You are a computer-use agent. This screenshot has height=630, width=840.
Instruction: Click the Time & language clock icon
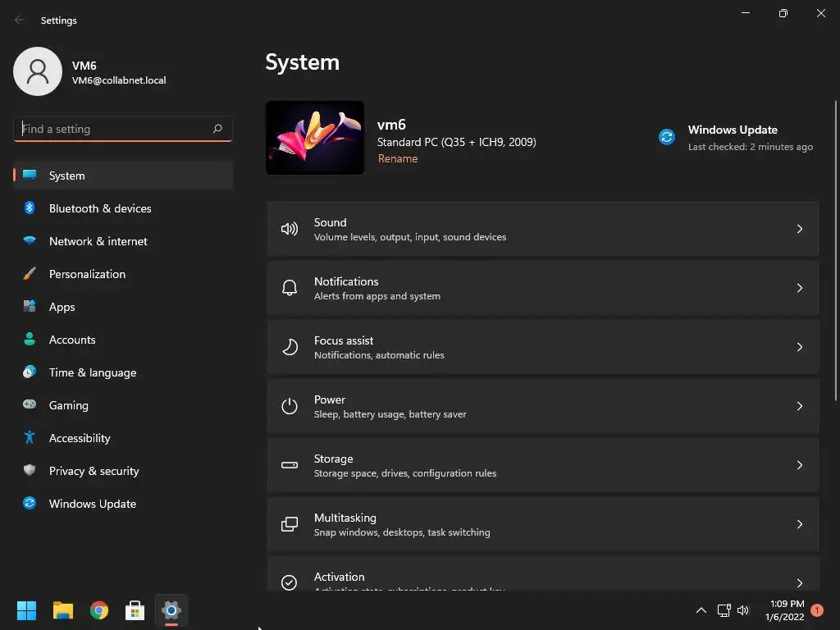[x=30, y=372]
